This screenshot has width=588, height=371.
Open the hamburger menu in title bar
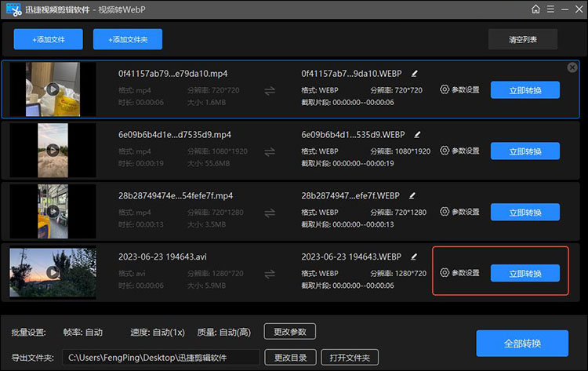pyautogui.click(x=550, y=9)
